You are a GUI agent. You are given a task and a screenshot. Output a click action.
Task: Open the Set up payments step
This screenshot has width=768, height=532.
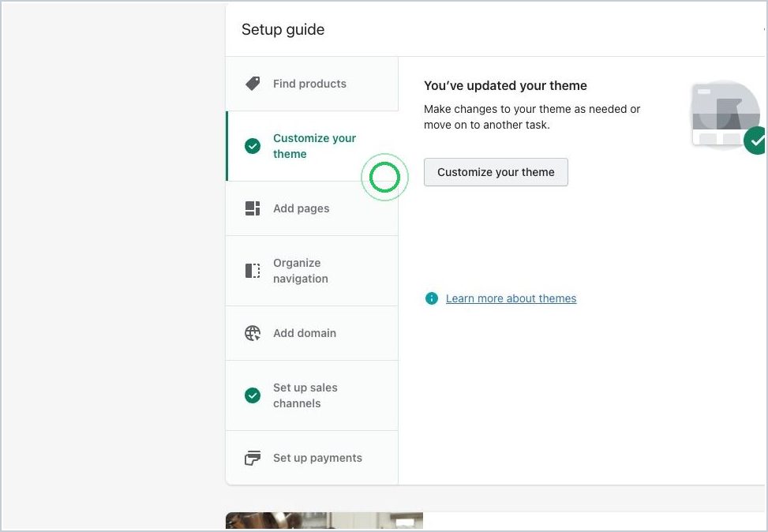312,458
